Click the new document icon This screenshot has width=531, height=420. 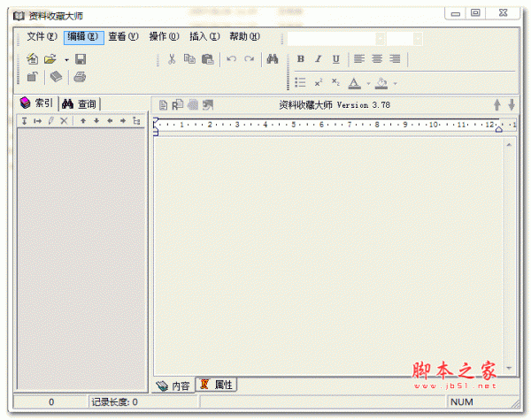(32, 59)
